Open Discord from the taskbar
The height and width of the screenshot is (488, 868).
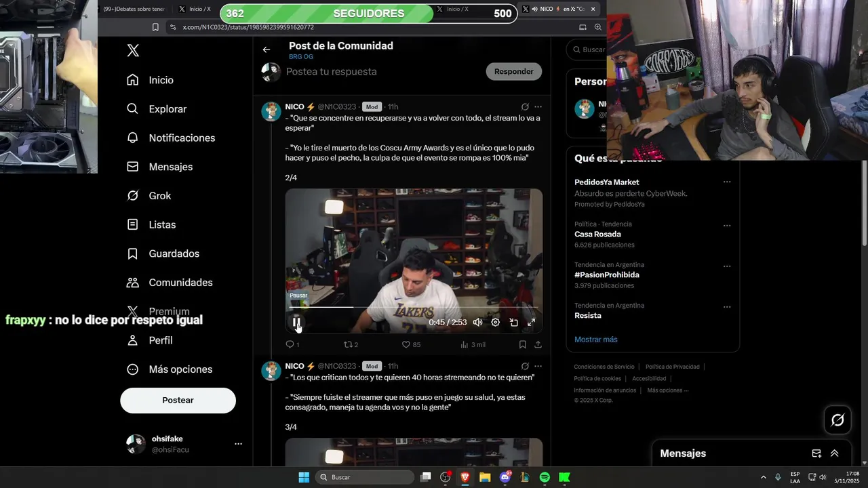(505, 477)
